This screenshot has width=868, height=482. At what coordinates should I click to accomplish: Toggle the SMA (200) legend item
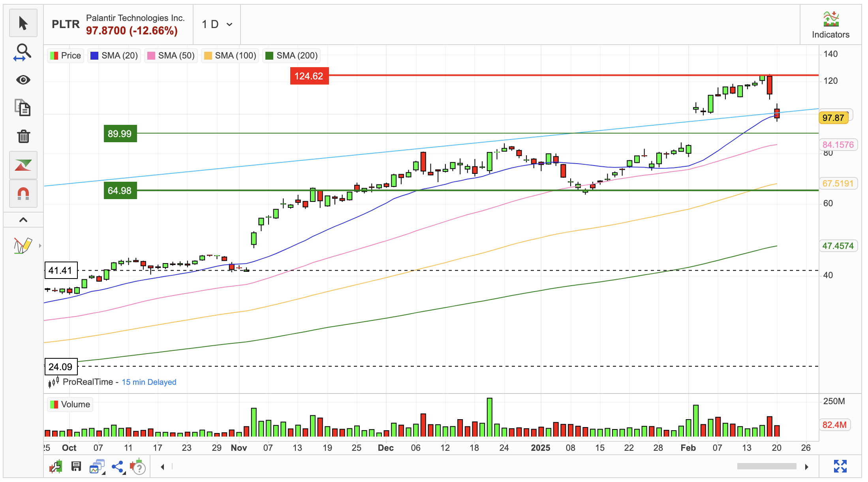coord(291,56)
